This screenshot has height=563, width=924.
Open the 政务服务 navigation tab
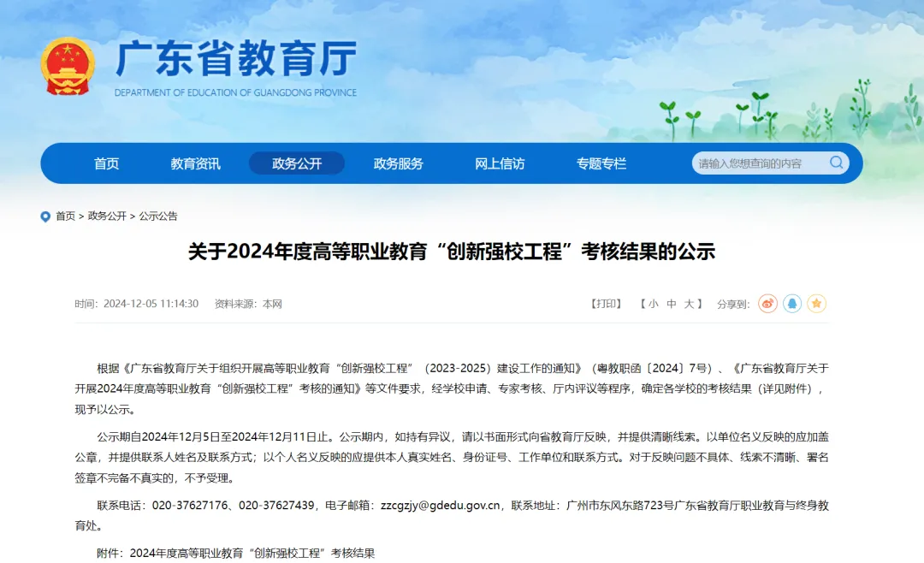coord(399,163)
